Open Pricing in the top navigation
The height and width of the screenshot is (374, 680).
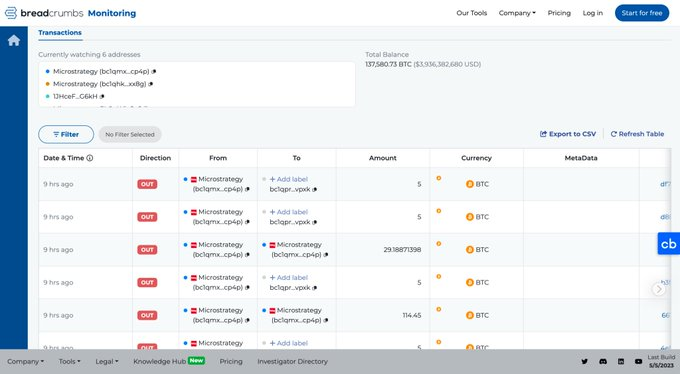pyautogui.click(x=559, y=13)
